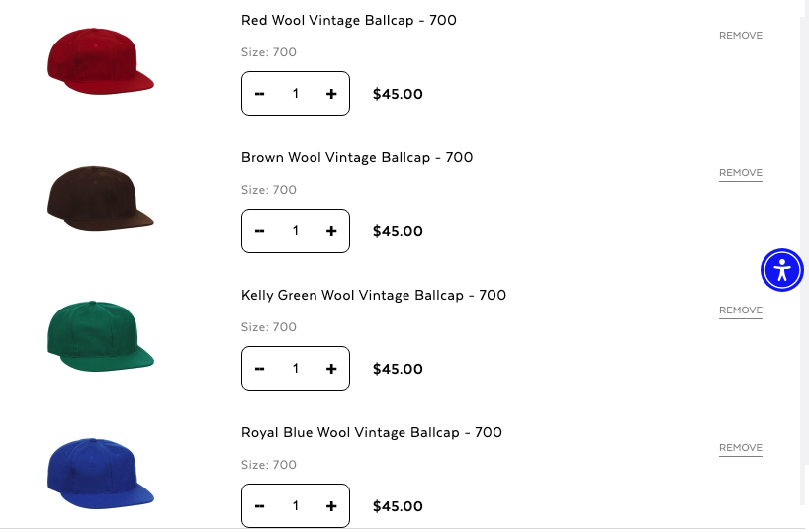This screenshot has height=532, width=809.
Task: Remove the Kelly Green Wool Ballcap
Action: point(740,310)
